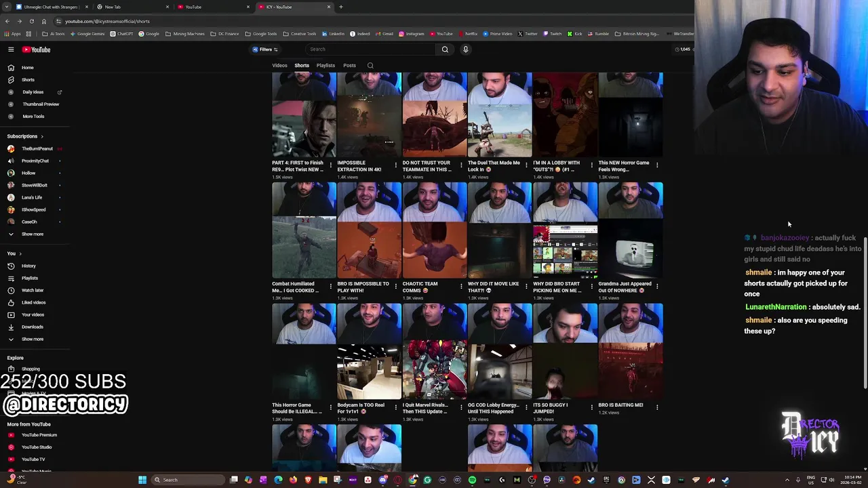Open the Netflix bookmark
This screenshot has width=868, height=488.
[467, 34]
